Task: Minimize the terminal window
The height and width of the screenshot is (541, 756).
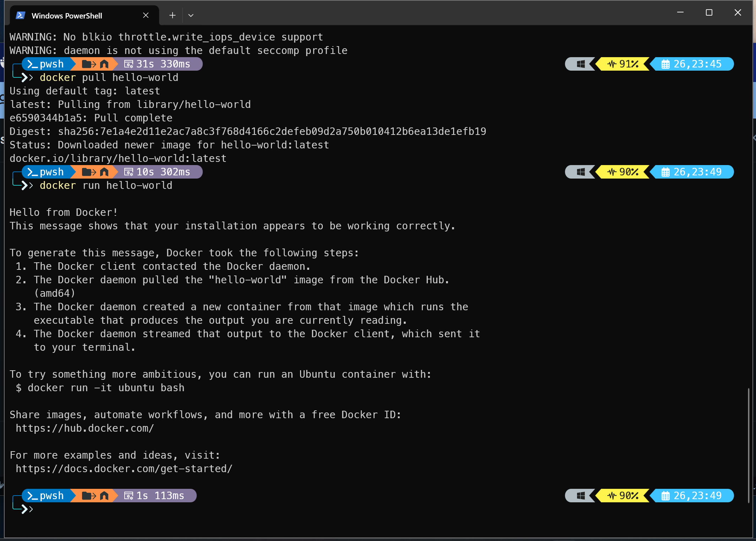Action: 680,13
